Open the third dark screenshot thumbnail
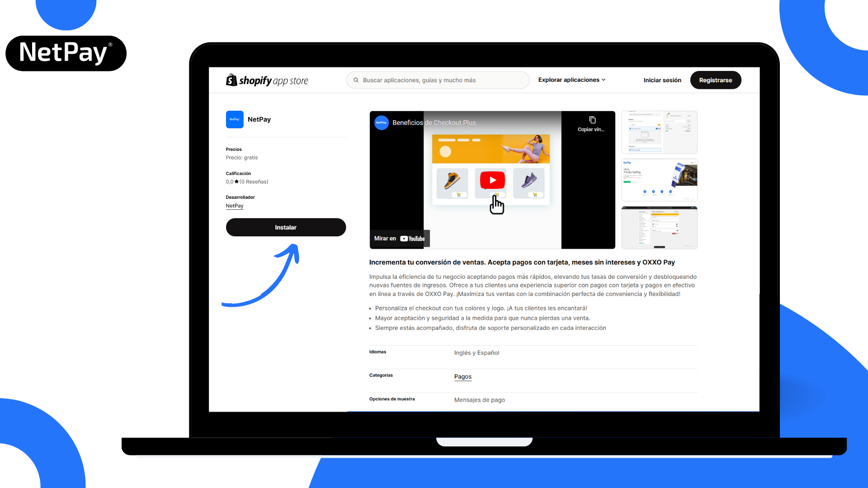 (x=659, y=228)
